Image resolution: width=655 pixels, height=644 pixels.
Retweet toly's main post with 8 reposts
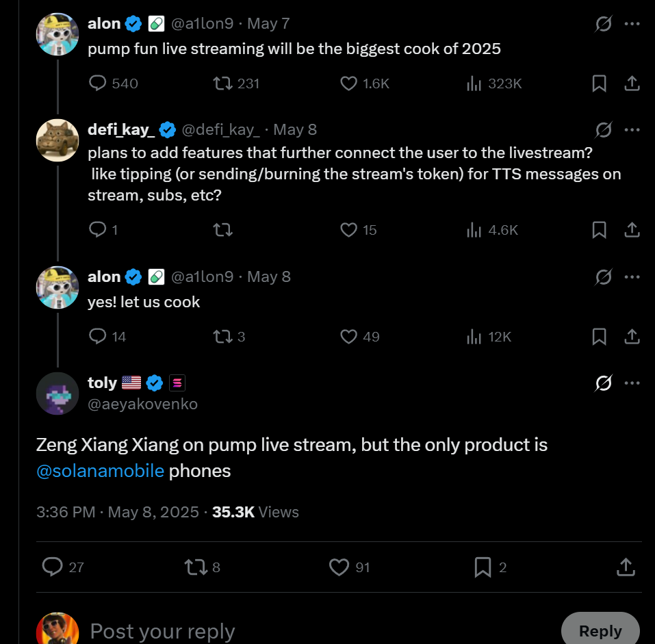click(x=202, y=567)
